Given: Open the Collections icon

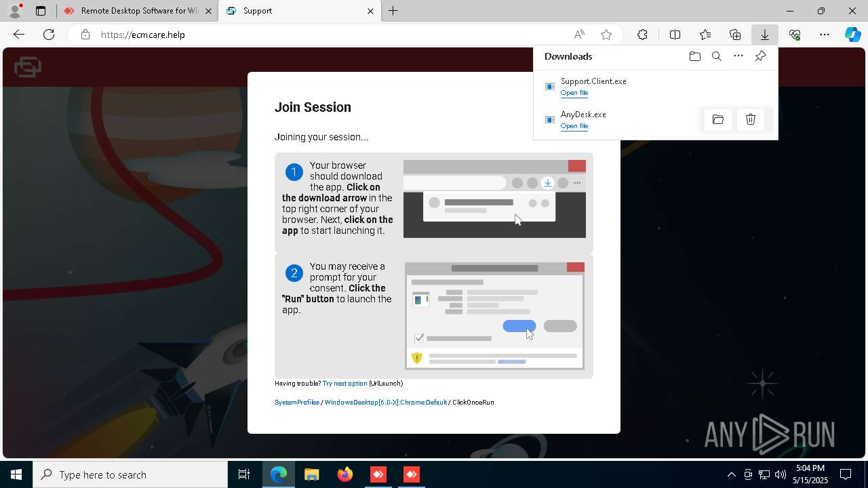Looking at the screenshot, I should pyautogui.click(x=735, y=35).
